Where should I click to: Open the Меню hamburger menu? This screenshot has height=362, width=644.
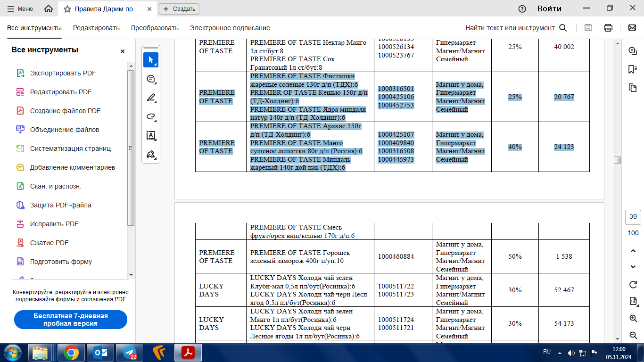(x=20, y=9)
